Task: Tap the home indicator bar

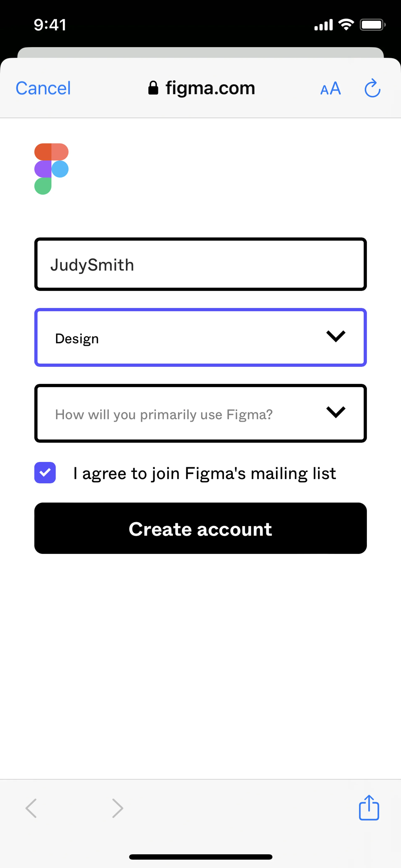Action: coord(200,857)
